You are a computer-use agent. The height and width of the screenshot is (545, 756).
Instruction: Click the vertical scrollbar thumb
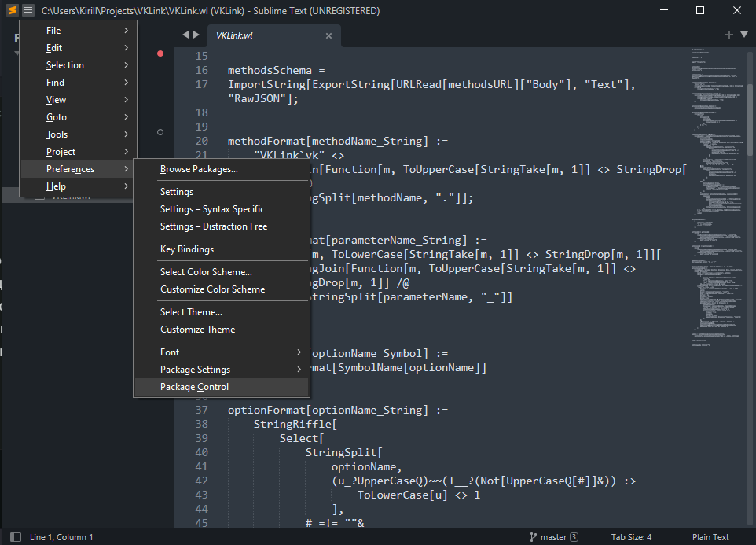tap(750, 120)
